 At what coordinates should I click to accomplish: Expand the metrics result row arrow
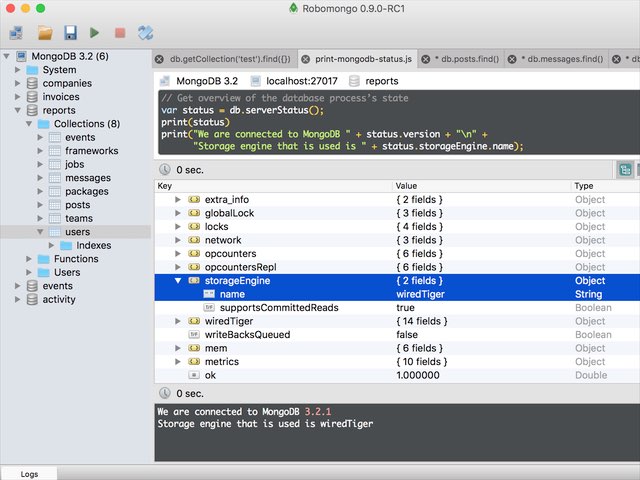178,362
